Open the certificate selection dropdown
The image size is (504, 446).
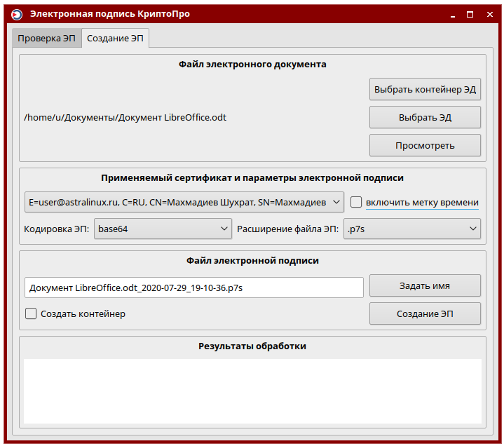[x=184, y=202]
